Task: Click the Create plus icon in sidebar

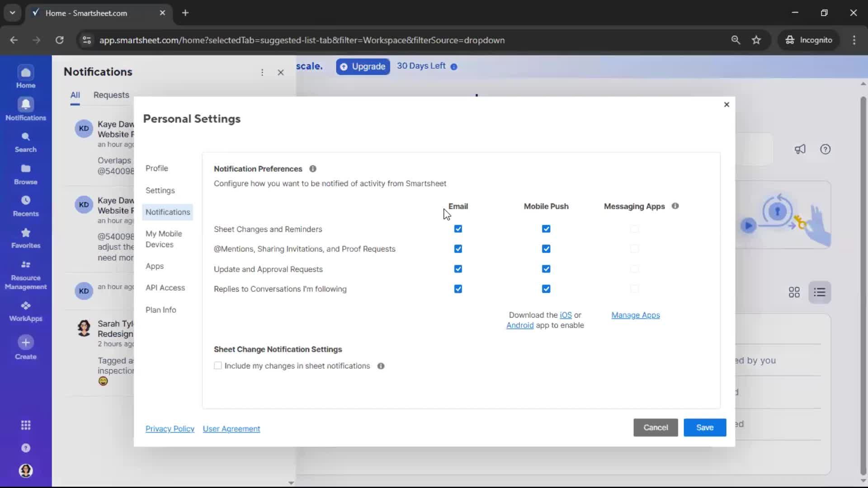Action: pos(26,343)
